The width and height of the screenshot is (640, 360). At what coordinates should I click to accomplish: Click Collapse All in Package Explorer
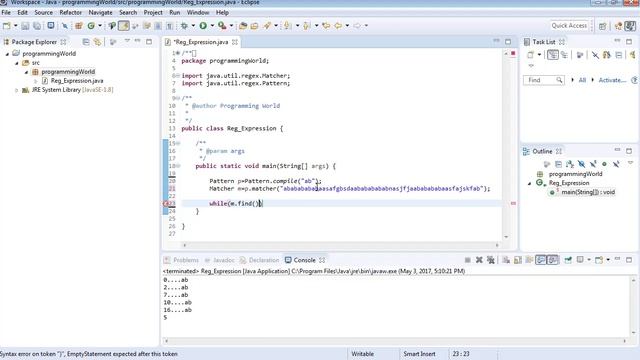pyautogui.click(x=86, y=42)
